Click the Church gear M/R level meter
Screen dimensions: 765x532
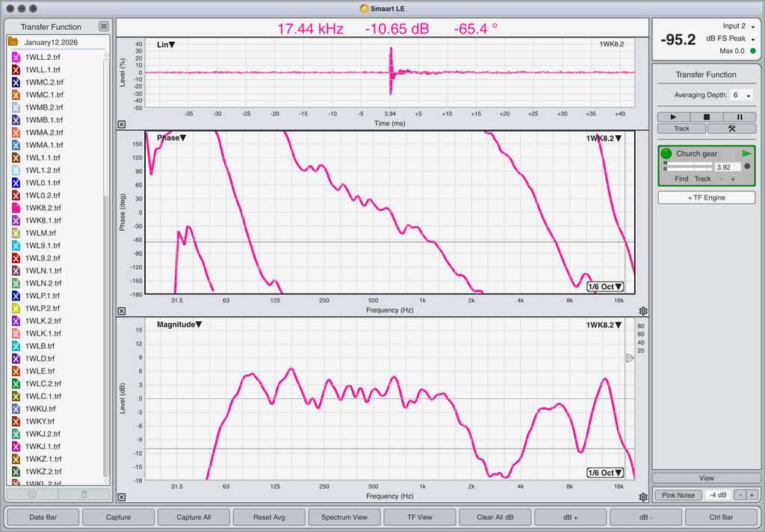[687, 167]
